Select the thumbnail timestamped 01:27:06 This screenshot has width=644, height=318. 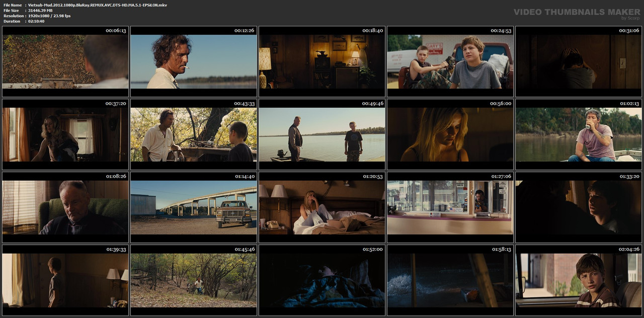coord(450,207)
